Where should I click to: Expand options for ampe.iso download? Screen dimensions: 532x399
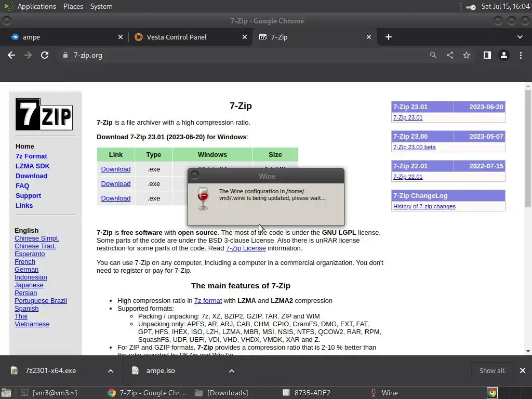click(x=232, y=371)
